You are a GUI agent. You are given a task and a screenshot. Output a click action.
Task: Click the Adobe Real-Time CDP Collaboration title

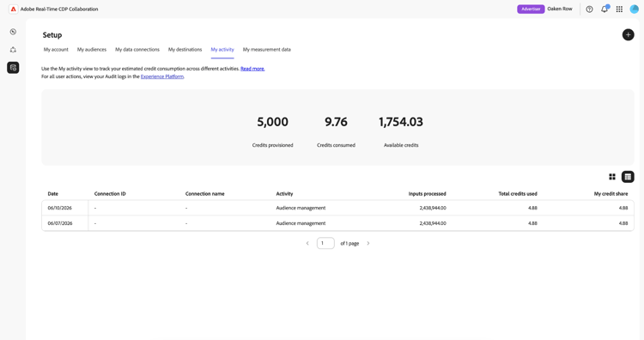click(x=59, y=9)
